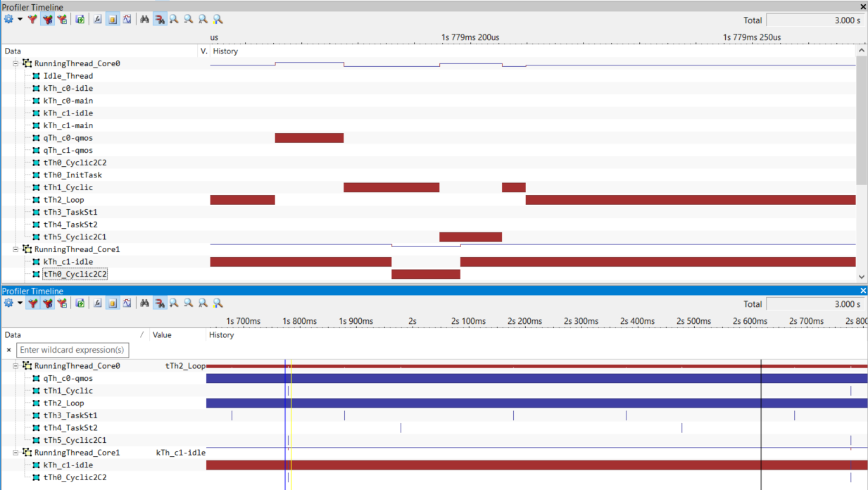This screenshot has width=868, height=490.
Task: Clear wildcard filter using the x button
Action: pos(8,350)
